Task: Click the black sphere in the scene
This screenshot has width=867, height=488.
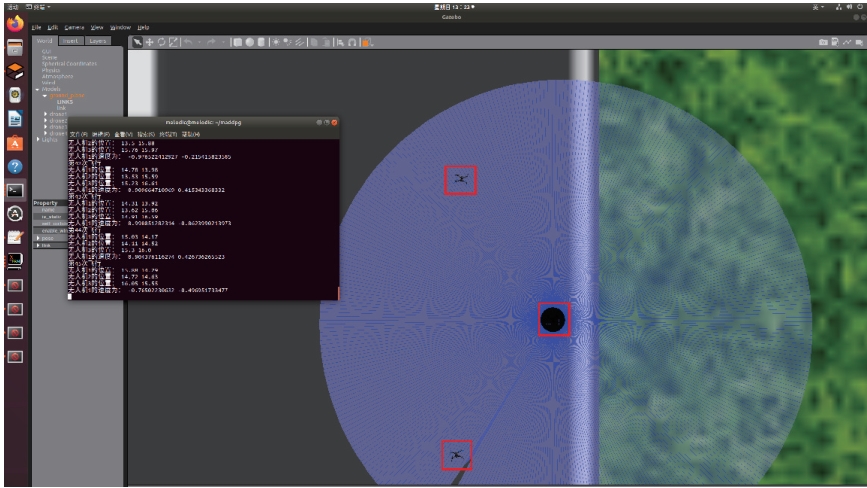Action: pyautogui.click(x=553, y=320)
